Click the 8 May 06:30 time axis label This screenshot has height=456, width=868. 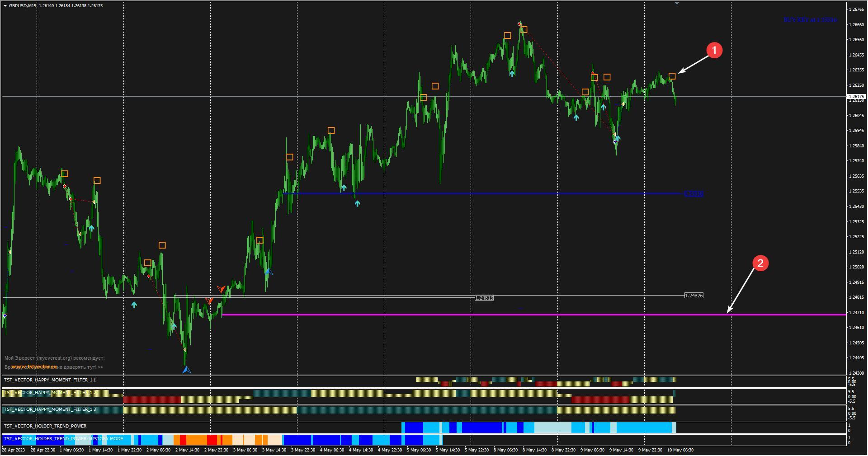tap(505, 450)
